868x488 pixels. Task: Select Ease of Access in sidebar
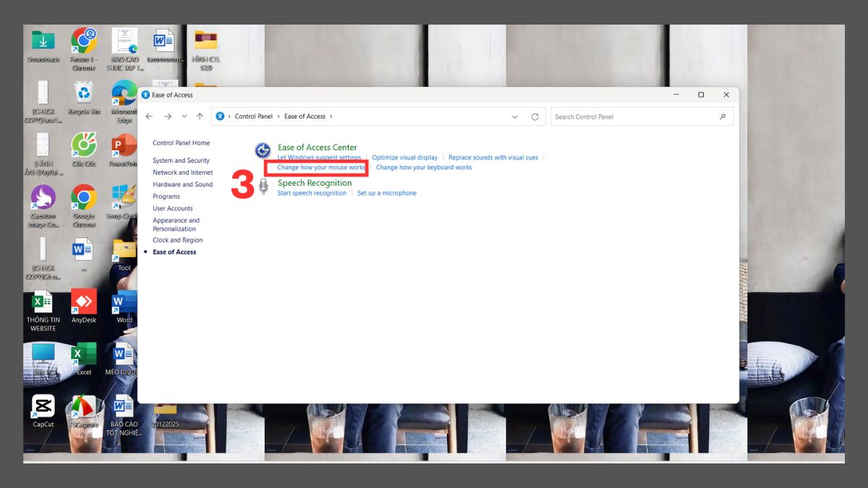coord(174,252)
